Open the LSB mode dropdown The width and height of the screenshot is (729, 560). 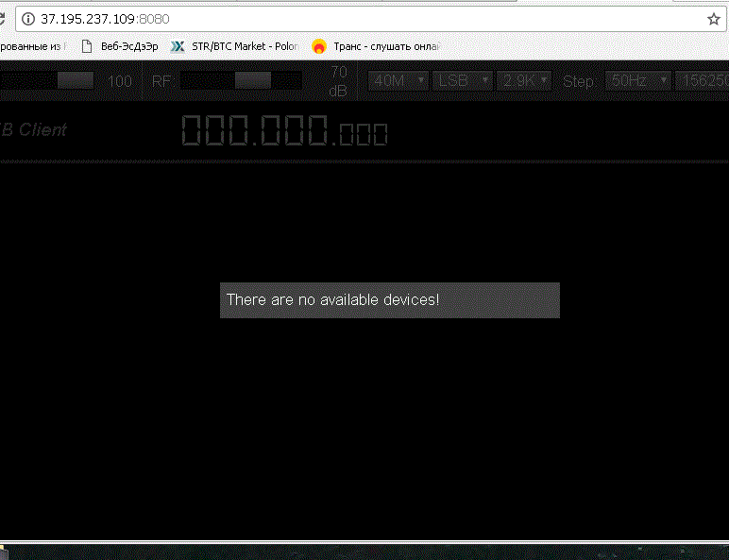coord(463,81)
